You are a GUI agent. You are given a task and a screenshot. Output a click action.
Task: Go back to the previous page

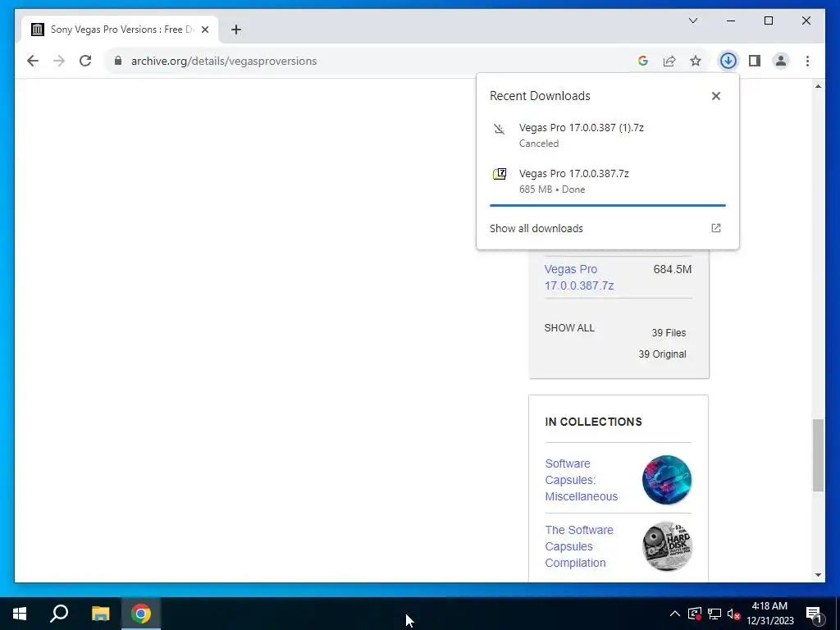point(33,61)
